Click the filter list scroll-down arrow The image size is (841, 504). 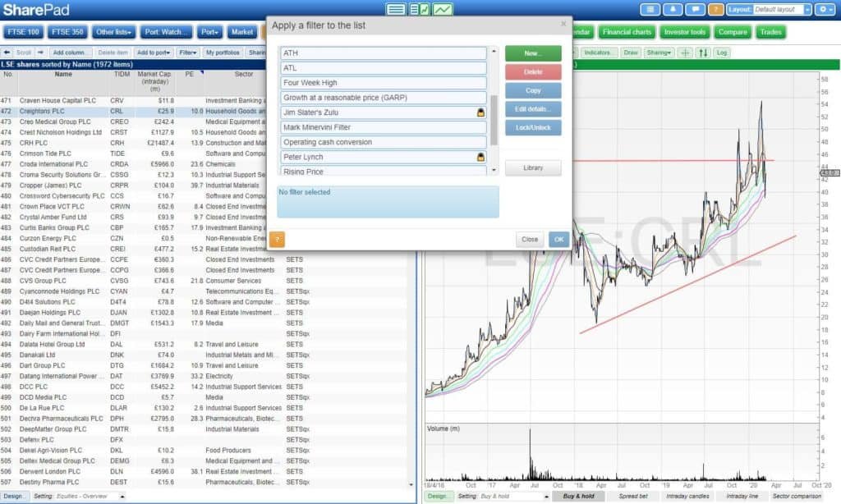[x=494, y=171]
